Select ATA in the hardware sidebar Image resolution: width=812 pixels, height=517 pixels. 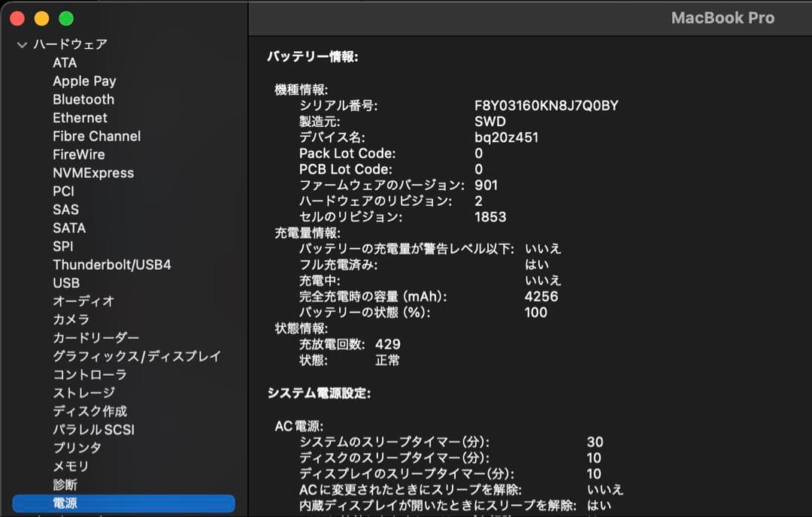click(65, 63)
